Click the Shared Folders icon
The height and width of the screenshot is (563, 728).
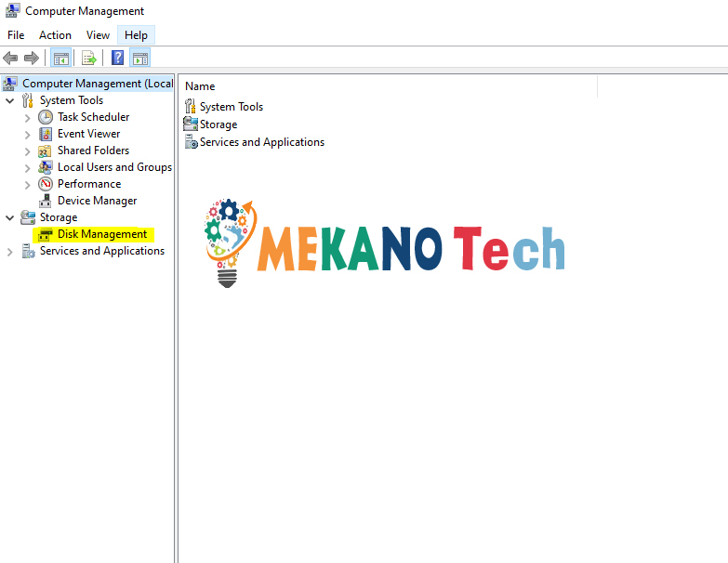click(x=45, y=151)
